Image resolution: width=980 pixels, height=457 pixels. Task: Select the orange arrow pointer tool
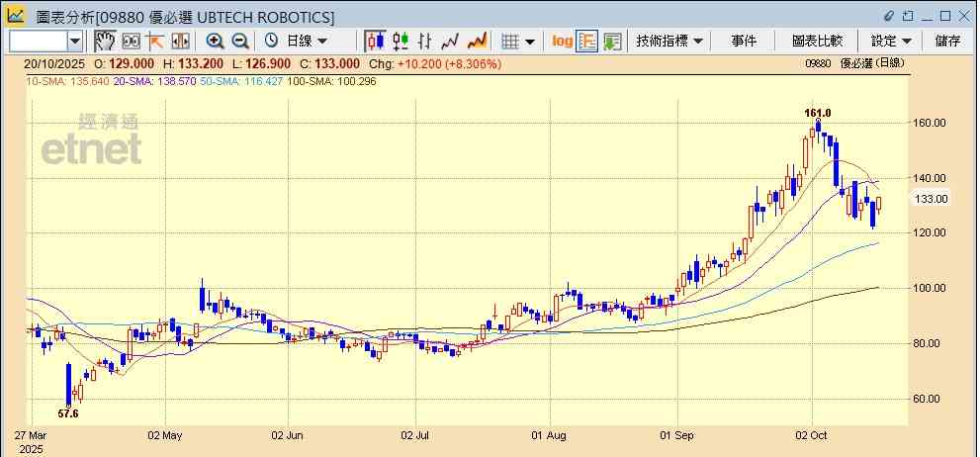point(155,41)
